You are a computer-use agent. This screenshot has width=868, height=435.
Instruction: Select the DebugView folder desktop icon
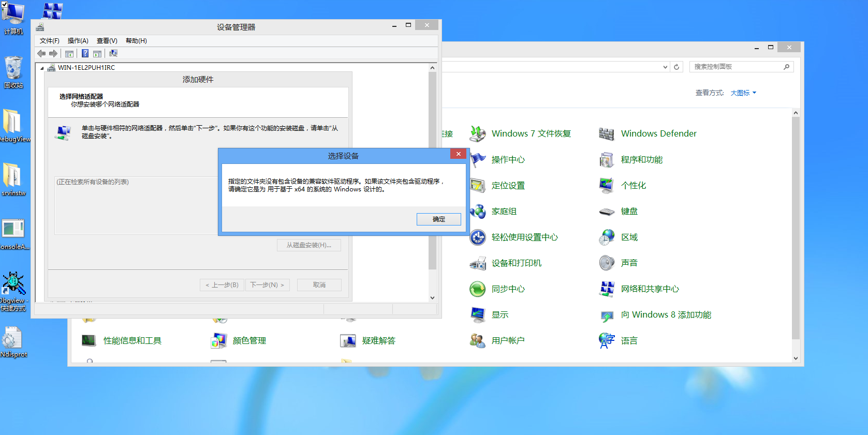13,126
